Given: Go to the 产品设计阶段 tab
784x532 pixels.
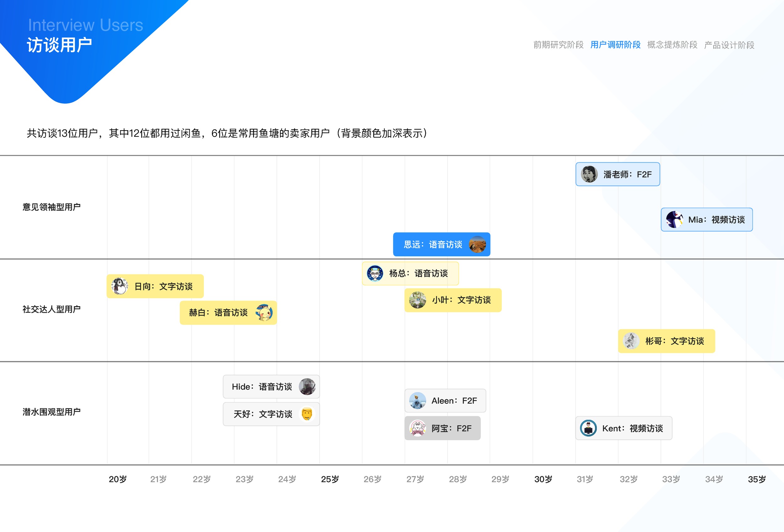Looking at the screenshot, I should (729, 45).
